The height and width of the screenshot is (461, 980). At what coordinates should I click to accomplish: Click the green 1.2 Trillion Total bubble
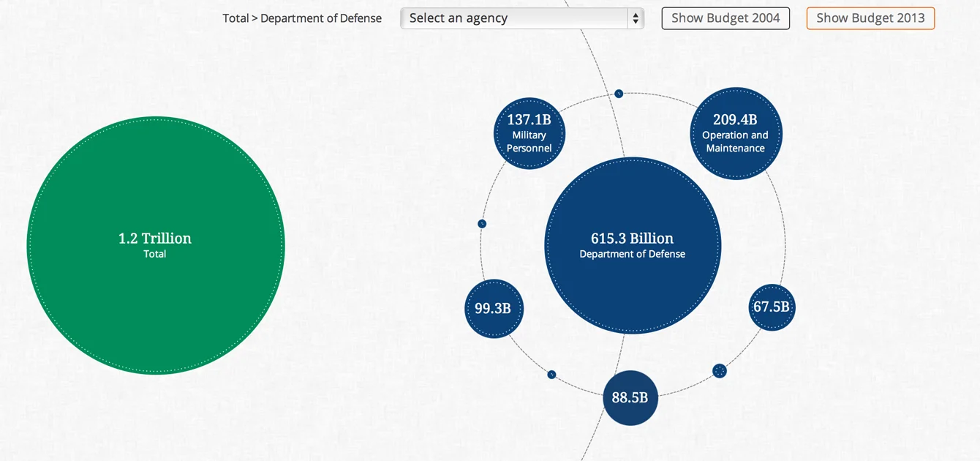tap(155, 245)
